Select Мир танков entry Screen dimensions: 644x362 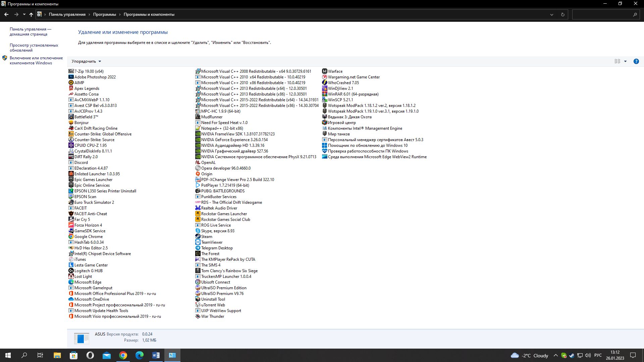point(336,134)
